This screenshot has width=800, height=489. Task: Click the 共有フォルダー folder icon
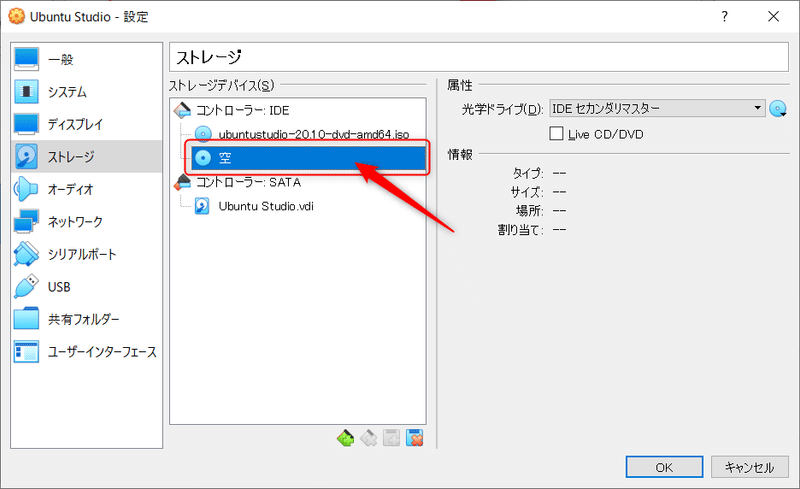click(26, 319)
